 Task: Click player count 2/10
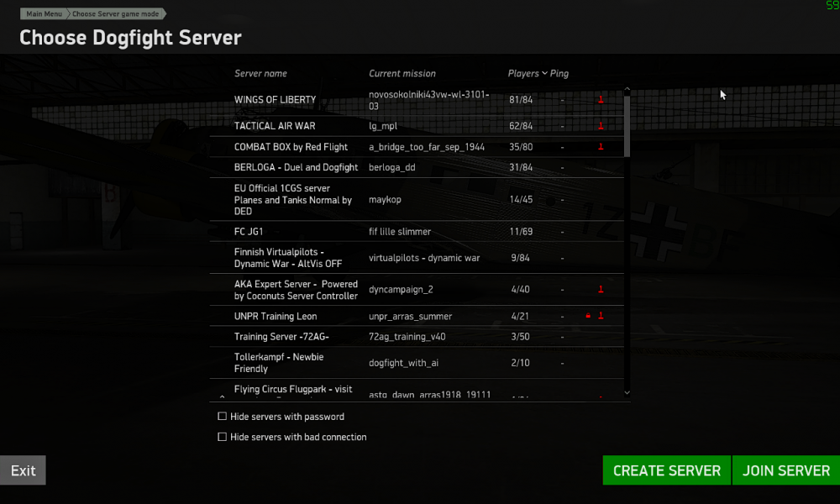pos(520,363)
